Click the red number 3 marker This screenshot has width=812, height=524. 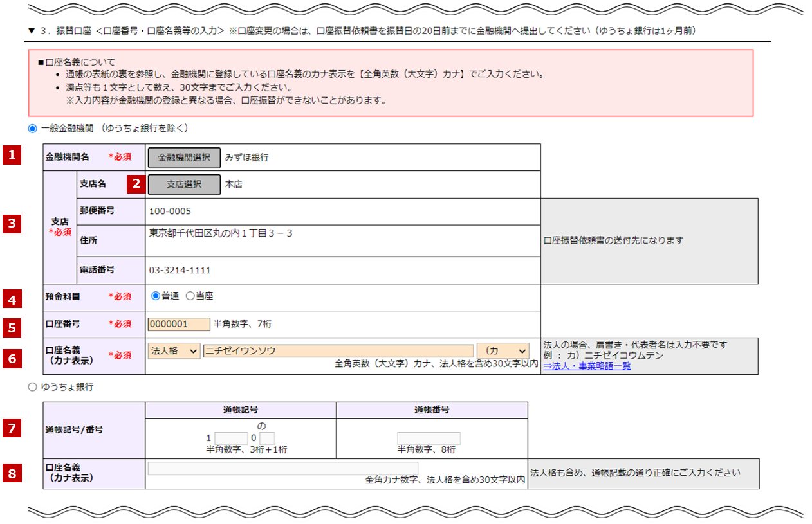pos(12,224)
